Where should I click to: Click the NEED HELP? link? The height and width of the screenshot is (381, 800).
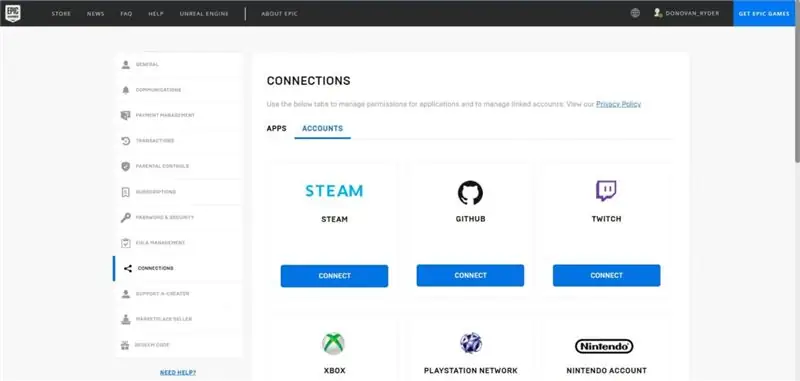pos(178,373)
